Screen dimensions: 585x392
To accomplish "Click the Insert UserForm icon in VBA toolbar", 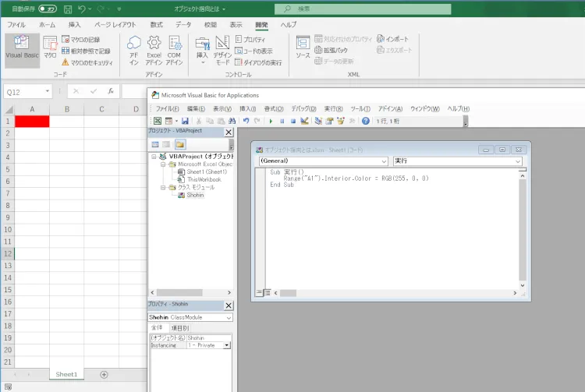I will click(x=168, y=121).
